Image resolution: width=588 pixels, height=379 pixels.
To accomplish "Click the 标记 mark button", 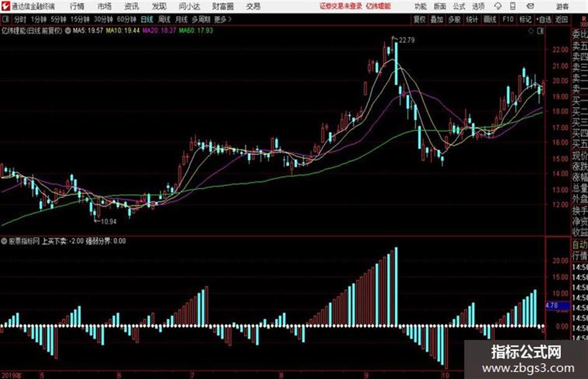I will coord(525,19).
